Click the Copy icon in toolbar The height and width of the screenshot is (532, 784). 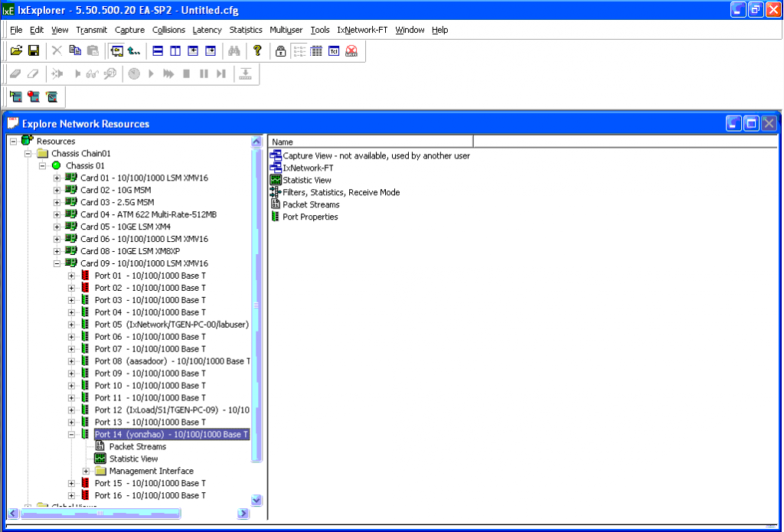click(75, 51)
